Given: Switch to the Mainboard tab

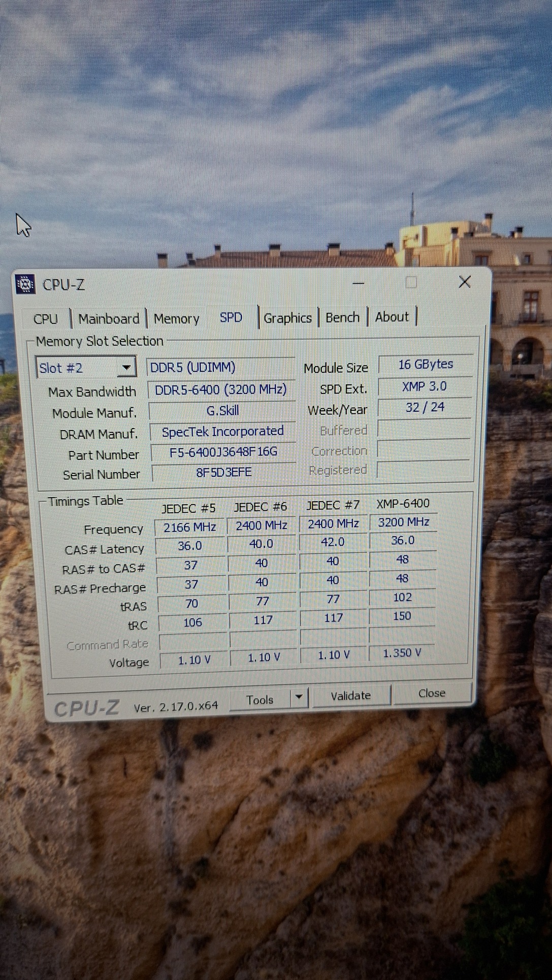Looking at the screenshot, I should [109, 319].
